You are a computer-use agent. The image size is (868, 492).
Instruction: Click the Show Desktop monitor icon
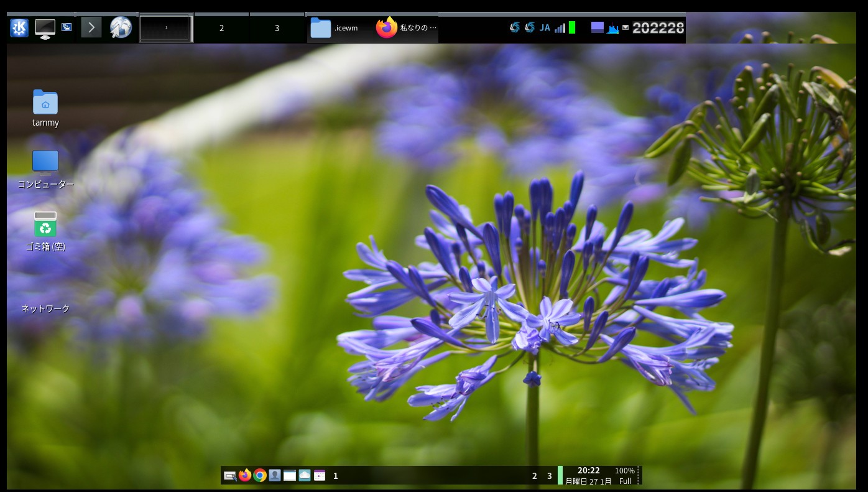[x=45, y=28]
